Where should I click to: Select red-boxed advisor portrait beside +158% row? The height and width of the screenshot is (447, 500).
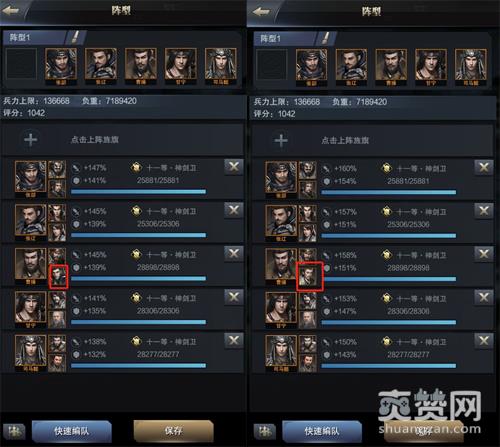pos(310,276)
